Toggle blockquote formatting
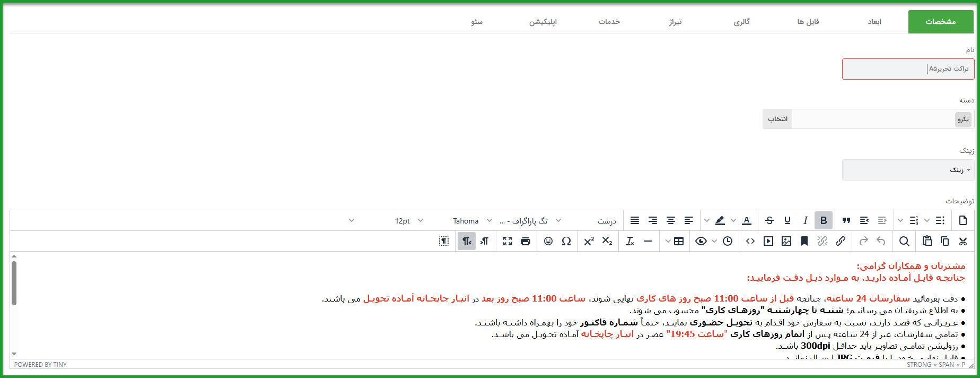The height and width of the screenshot is (378, 980). 846,220
